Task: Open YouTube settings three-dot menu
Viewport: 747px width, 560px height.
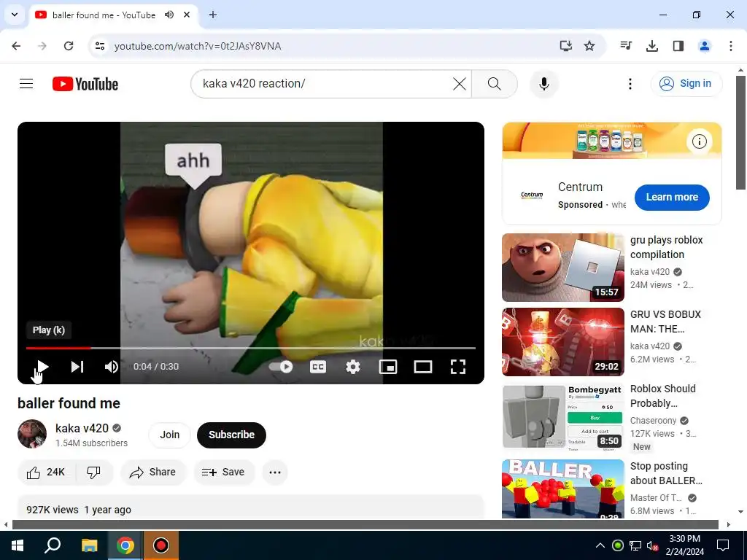Action: [630, 84]
